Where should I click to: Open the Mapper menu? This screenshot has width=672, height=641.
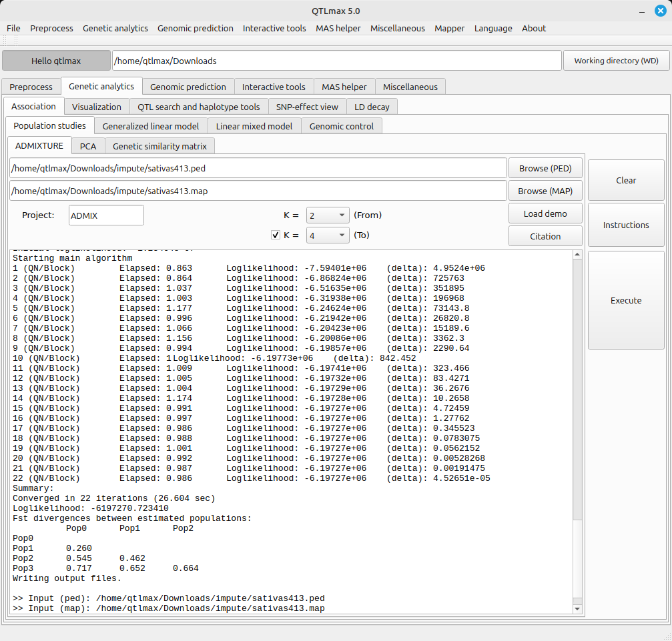pos(449,28)
